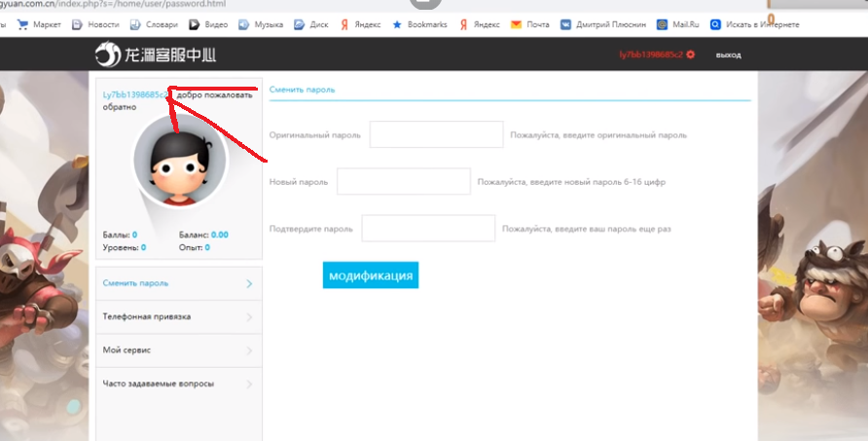868x441 pixels.
Task: Click the выход logout link
Action: pos(728,55)
